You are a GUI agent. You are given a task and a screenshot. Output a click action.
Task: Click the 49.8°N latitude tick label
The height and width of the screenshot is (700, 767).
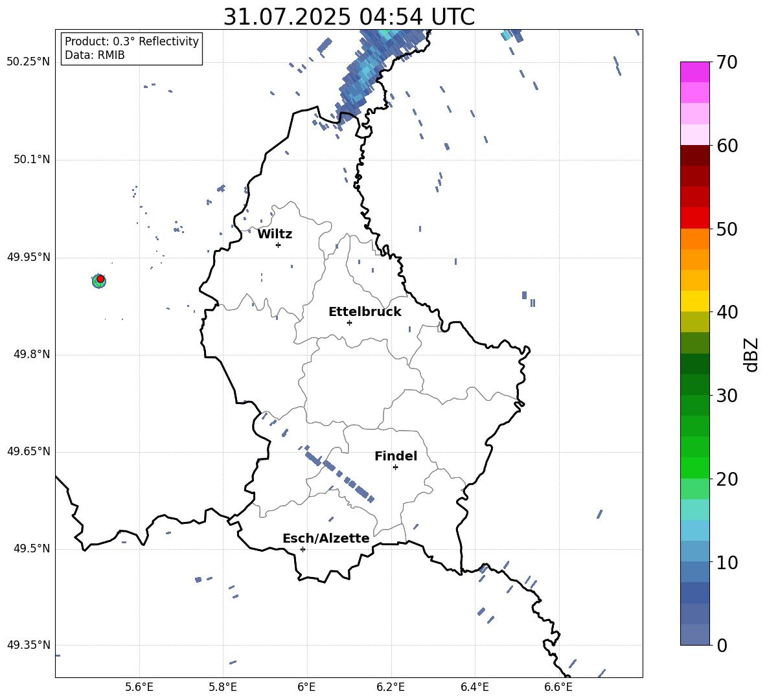pyautogui.click(x=32, y=354)
